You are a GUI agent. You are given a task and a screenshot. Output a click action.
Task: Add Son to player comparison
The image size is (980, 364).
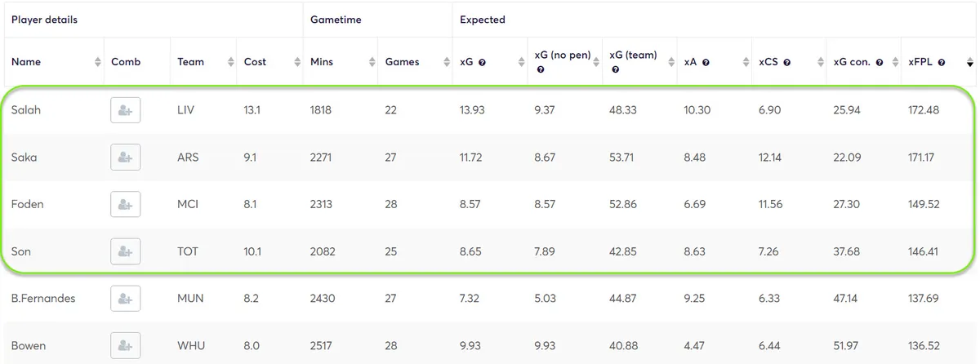pos(125,251)
